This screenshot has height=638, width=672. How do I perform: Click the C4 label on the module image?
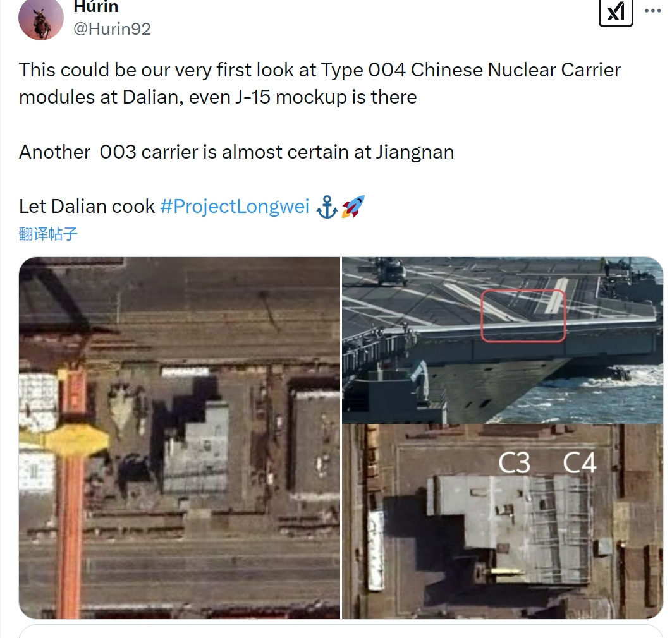(x=580, y=463)
